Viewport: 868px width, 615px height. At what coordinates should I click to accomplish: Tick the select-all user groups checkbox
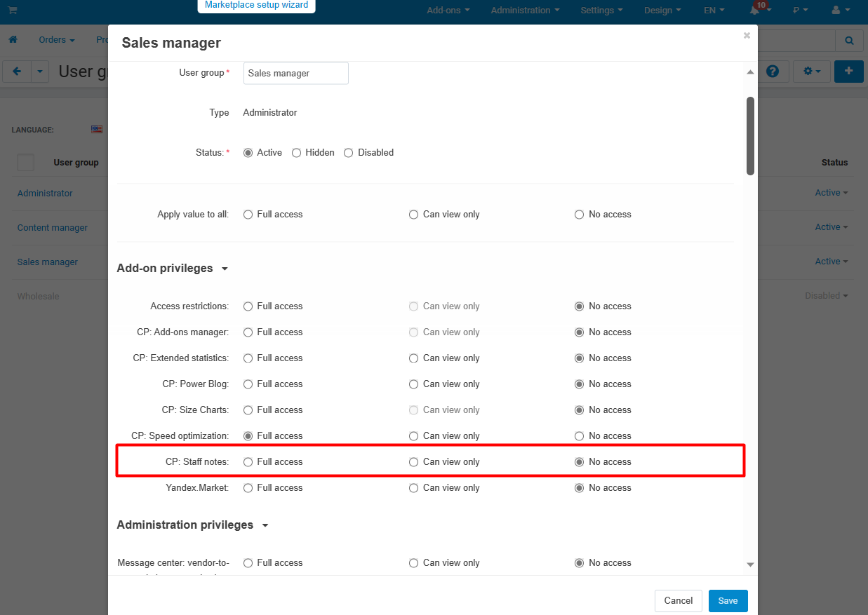pos(25,163)
